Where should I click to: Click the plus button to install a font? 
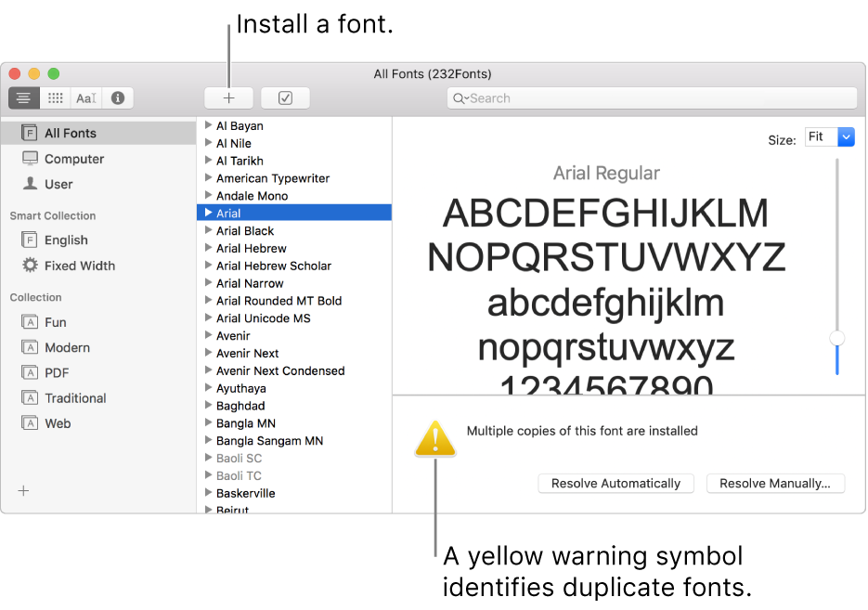[x=228, y=98]
